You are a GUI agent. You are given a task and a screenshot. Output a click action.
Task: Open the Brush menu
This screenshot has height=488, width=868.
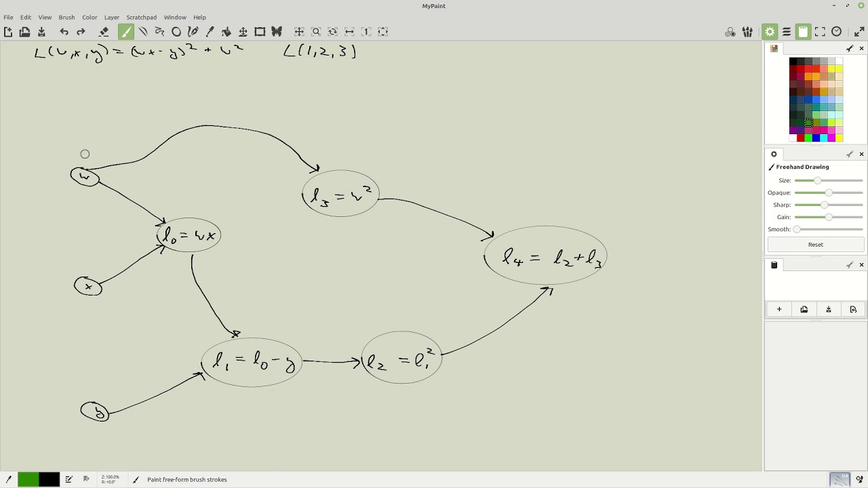(x=66, y=17)
